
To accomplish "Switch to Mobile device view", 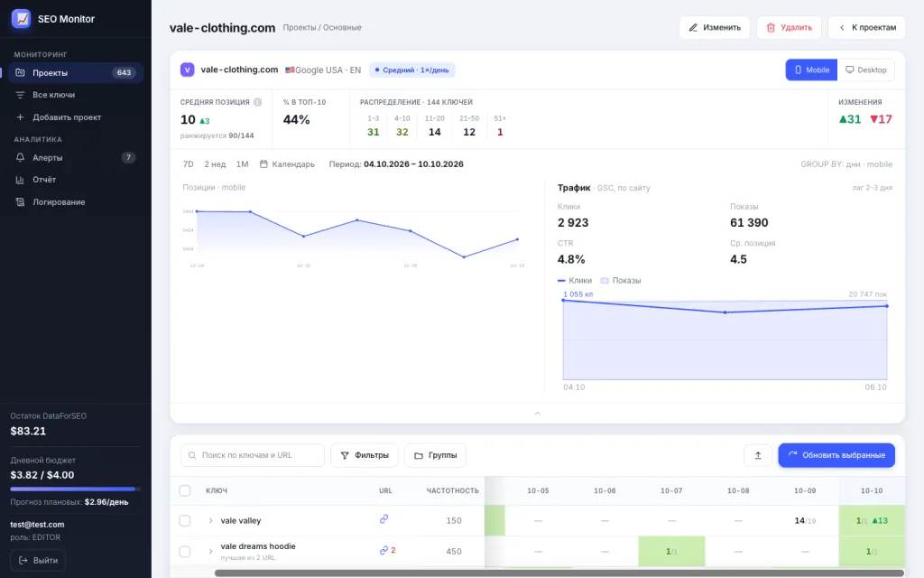I will (811, 70).
